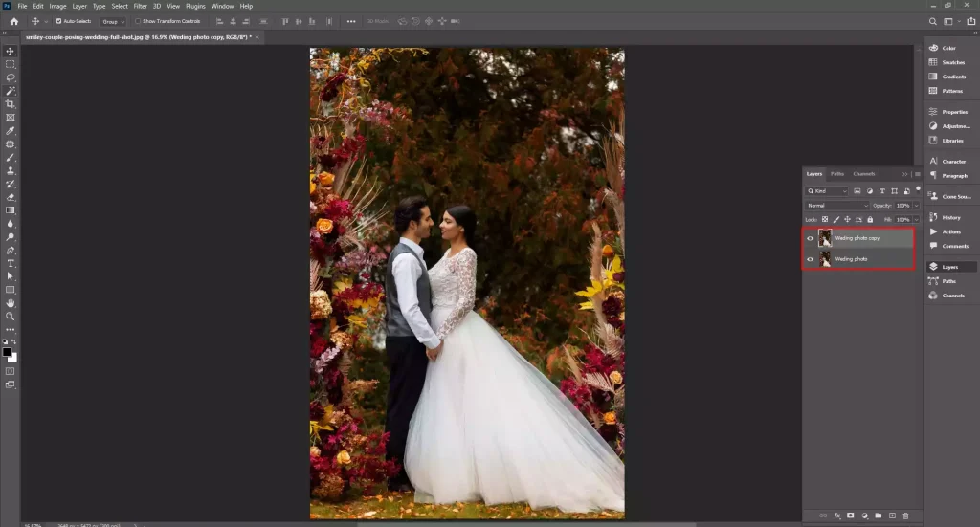This screenshot has height=527, width=980.
Task: Toggle pixel layer filter icon
Action: coord(857,191)
